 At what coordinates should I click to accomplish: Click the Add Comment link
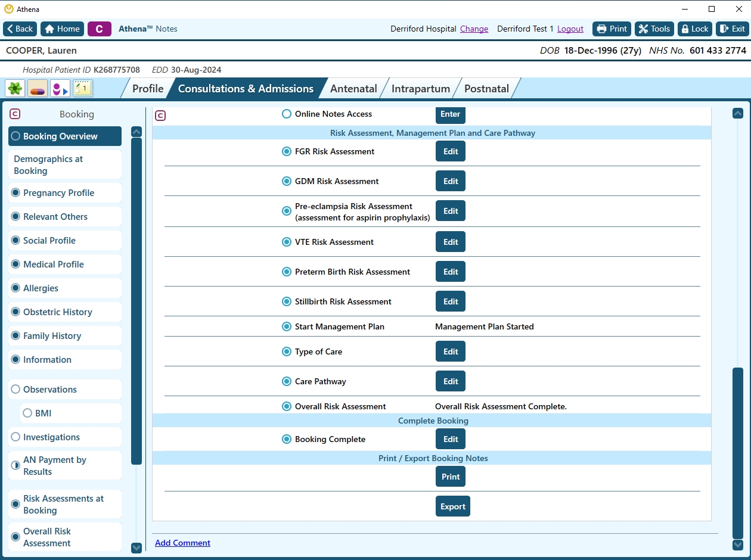[182, 543]
